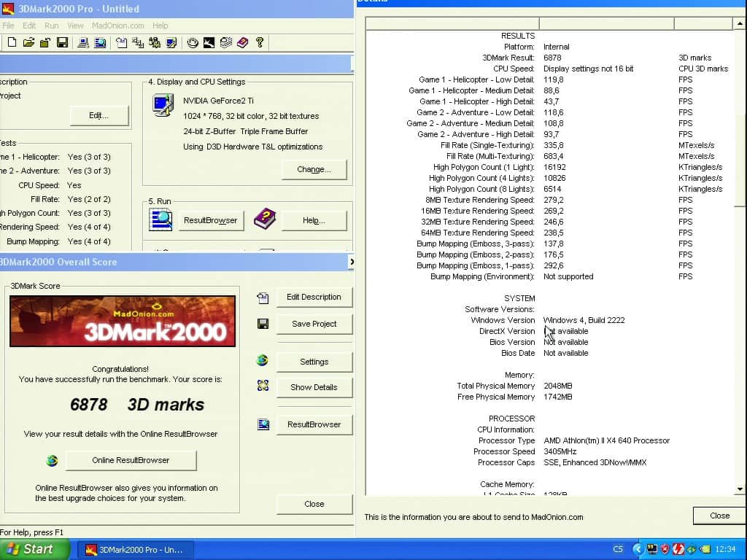Click the ResultBrowser toolbar icon with magnifier

tap(100, 43)
